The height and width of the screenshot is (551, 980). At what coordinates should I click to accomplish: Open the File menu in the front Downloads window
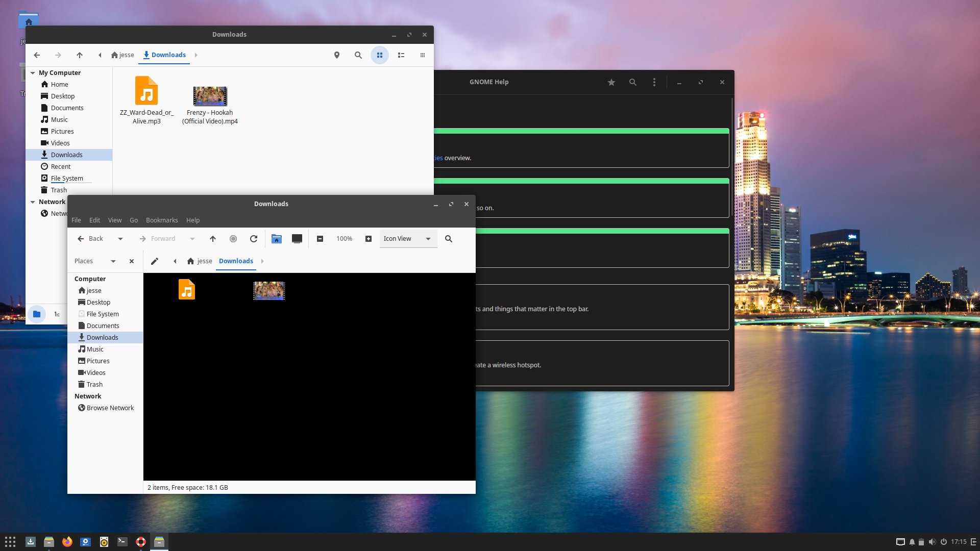click(x=76, y=220)
